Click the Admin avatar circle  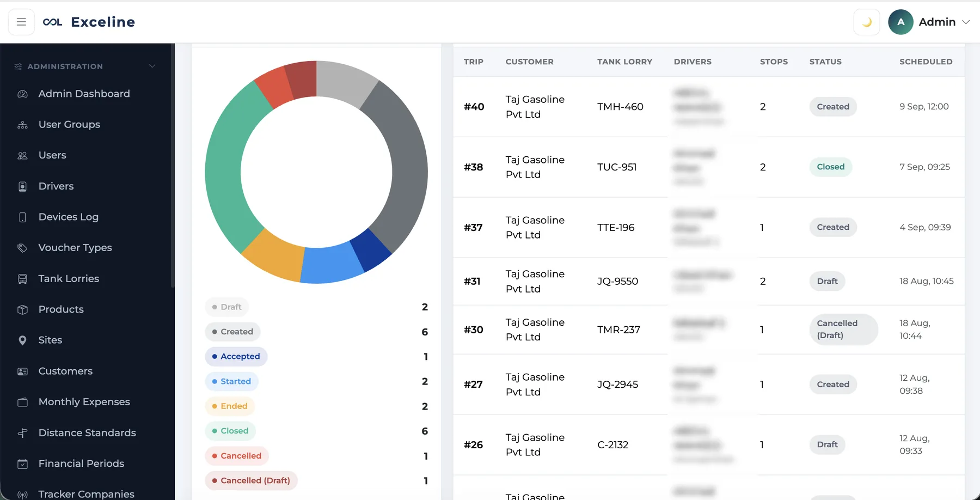(x=901, y=22)
